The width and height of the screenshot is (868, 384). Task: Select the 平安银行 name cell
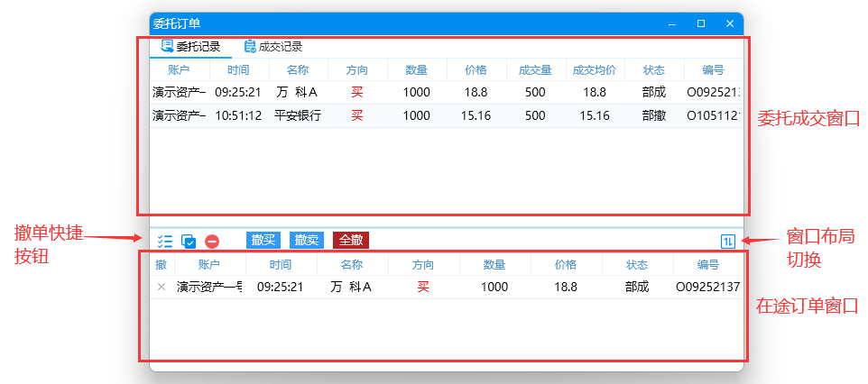tap(298, 115)
